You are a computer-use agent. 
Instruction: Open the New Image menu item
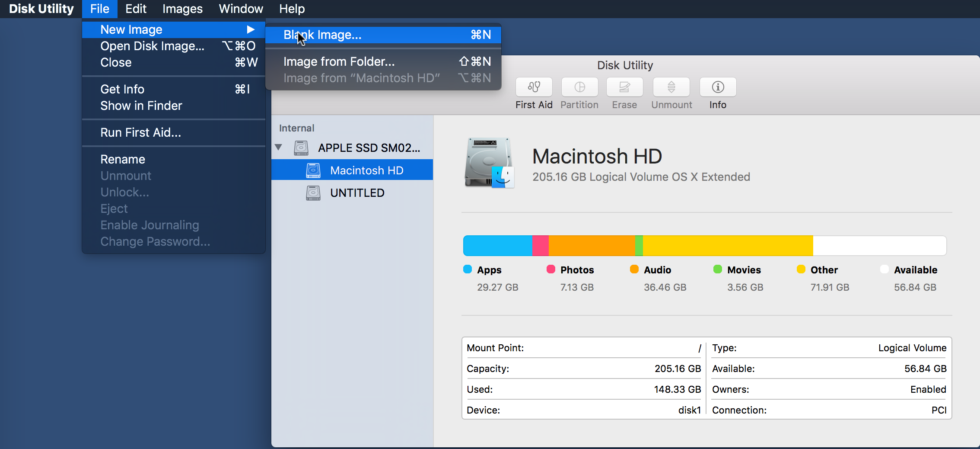pyautogui.click(x=174, y=29)
